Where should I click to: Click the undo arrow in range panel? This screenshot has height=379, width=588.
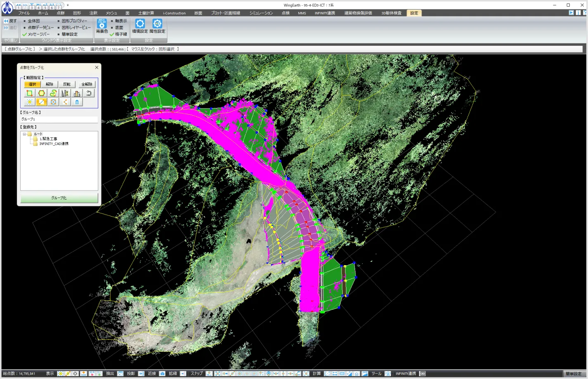click(89, 93)
